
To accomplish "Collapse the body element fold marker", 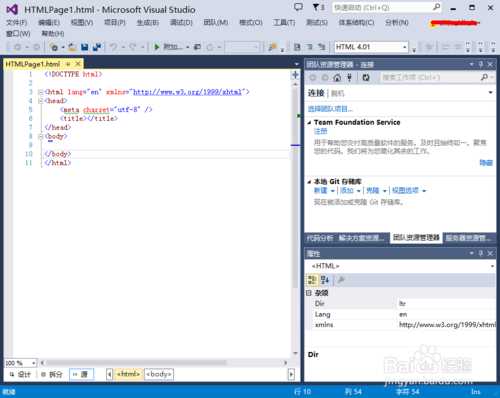I will pyautogui.click(x=41, y=136).
